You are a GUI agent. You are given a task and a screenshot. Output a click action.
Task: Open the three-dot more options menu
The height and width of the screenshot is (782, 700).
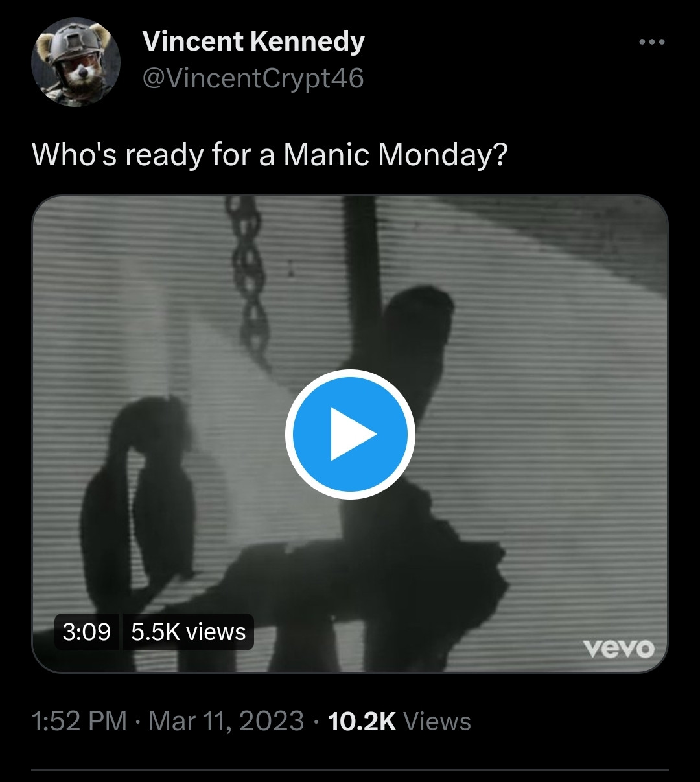coord(651,42)
